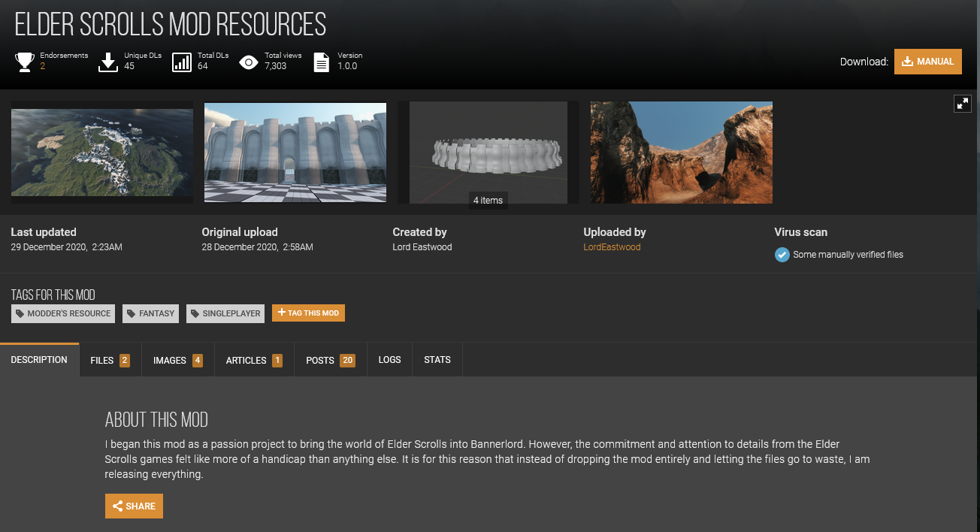The image size is (980, 532).
Task: Click the Unique DLs value 45
Action: click(129, 66)
